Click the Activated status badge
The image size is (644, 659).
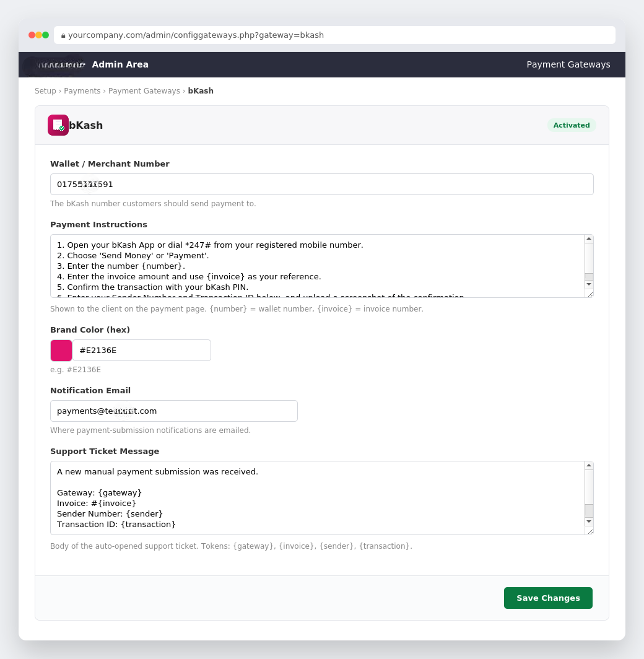coord(572,125)
